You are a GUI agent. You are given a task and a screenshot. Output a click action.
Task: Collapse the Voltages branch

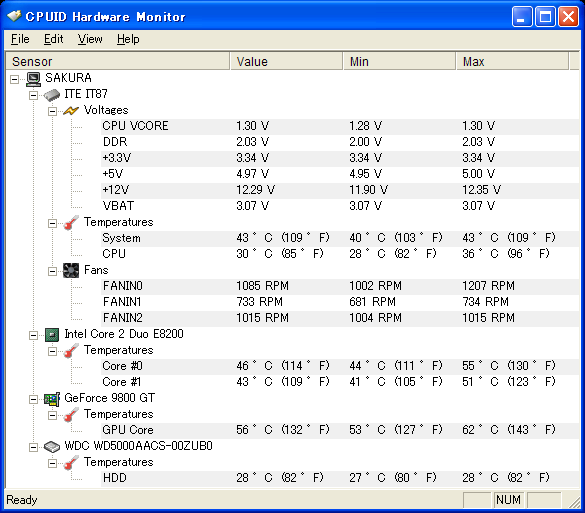click(x=53, y=111)
